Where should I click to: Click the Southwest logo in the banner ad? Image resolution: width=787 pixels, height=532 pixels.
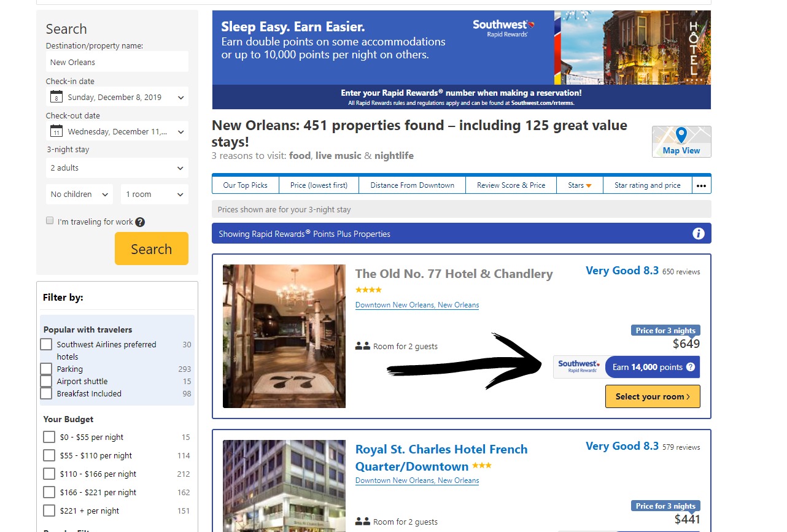[503, 28]
